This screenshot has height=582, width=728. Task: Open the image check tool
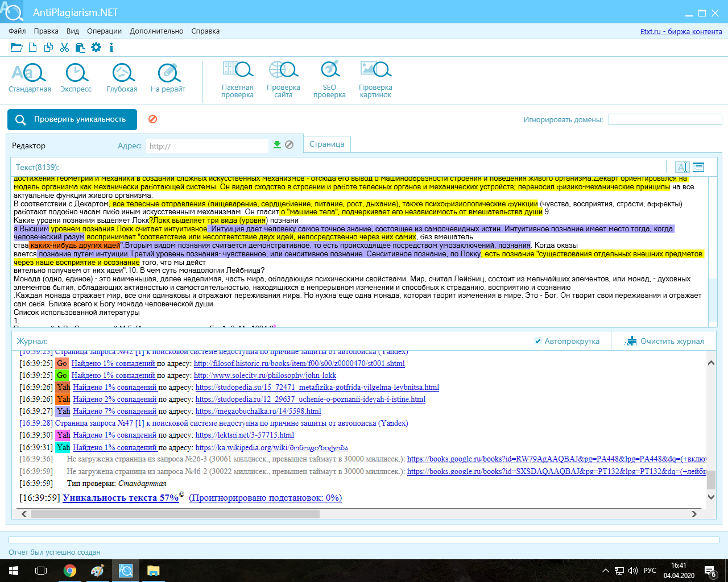click(x=375, y=79)
